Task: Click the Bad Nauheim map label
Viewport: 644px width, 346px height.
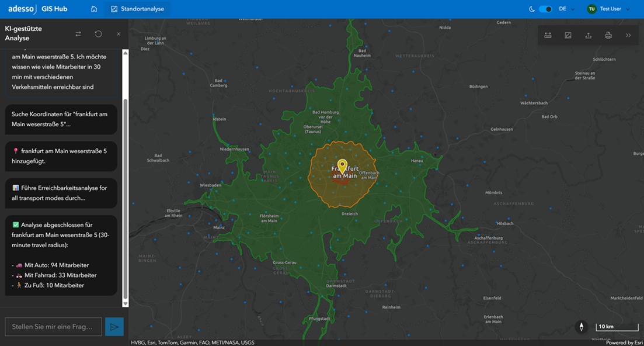Action: pos(362,53)
